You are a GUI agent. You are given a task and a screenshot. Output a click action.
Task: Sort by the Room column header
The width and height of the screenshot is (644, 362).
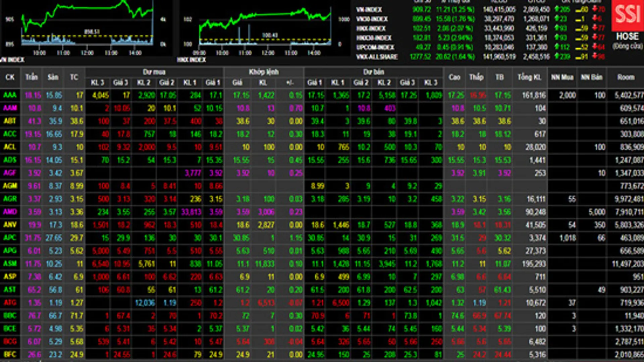[x=626, y=77]
